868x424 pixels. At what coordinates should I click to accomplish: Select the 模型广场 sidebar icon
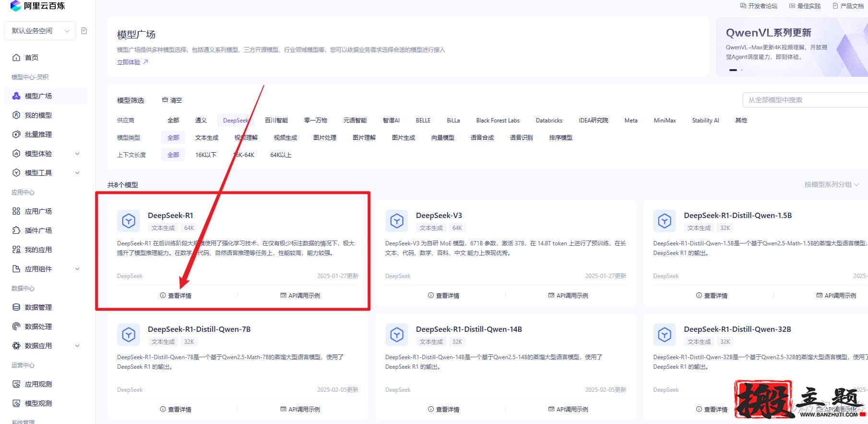[x=16, y=96]
